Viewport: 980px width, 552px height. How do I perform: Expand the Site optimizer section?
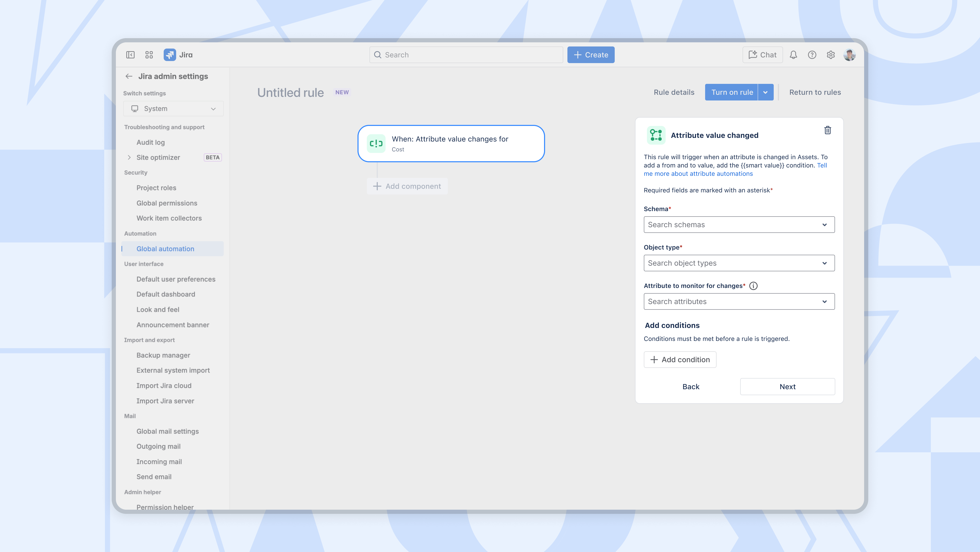click(129, 157)
